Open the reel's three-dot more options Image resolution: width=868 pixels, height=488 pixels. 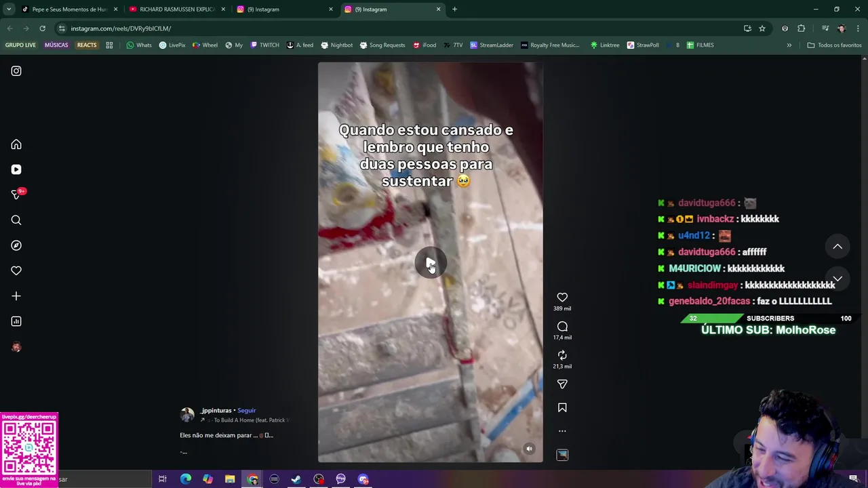pos(562,431)
